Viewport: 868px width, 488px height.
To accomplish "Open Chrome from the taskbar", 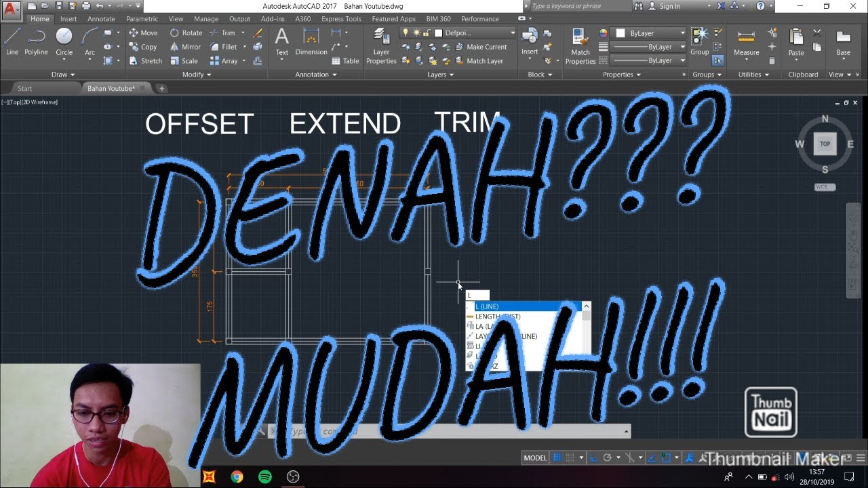I will 237,476.
